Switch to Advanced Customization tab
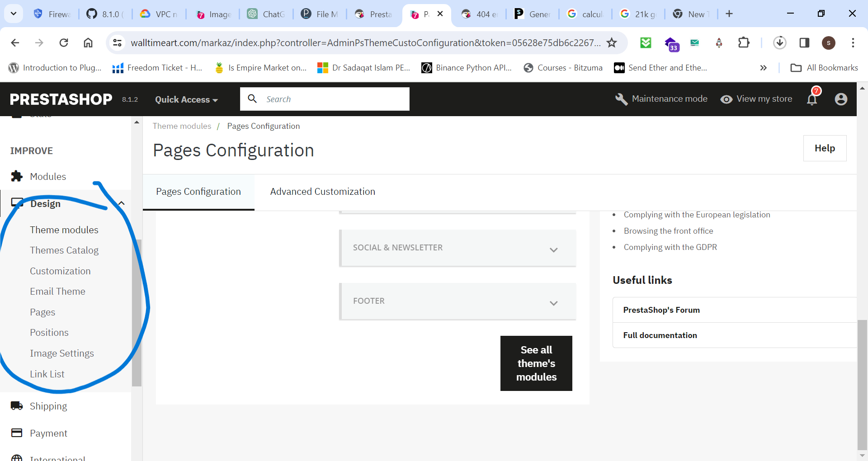868x461 pixels. 323,192
